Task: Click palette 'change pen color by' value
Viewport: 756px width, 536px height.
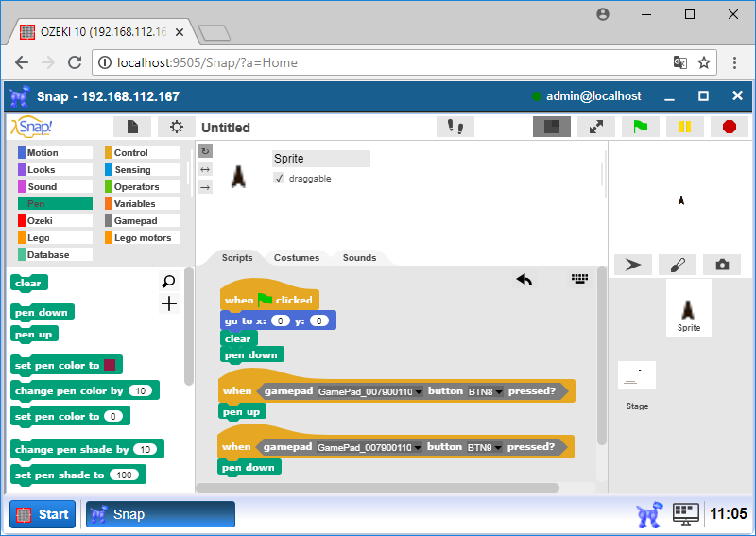Action: (140, 390)
